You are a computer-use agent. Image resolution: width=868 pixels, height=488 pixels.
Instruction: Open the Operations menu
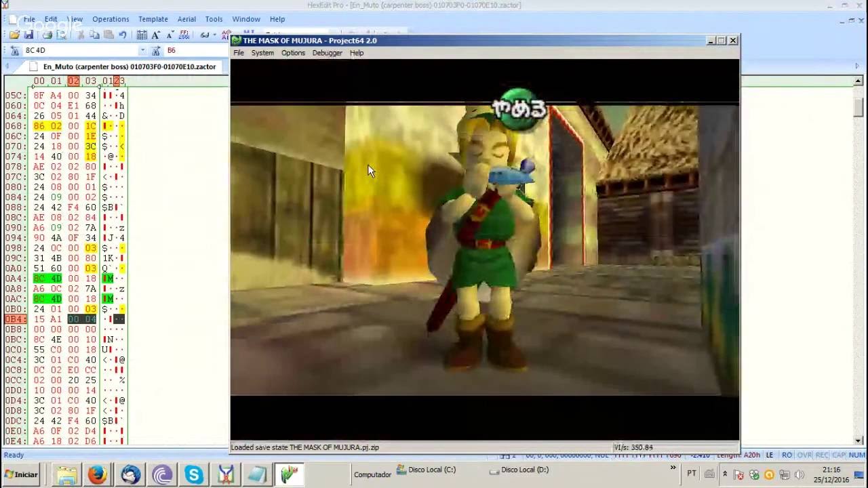[x=111, y=19]
